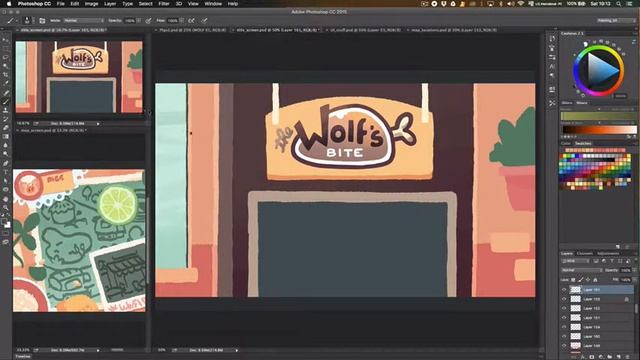Open the Filter menu
The height and width of the screenshot is (360, 640).
click(164, 4)
